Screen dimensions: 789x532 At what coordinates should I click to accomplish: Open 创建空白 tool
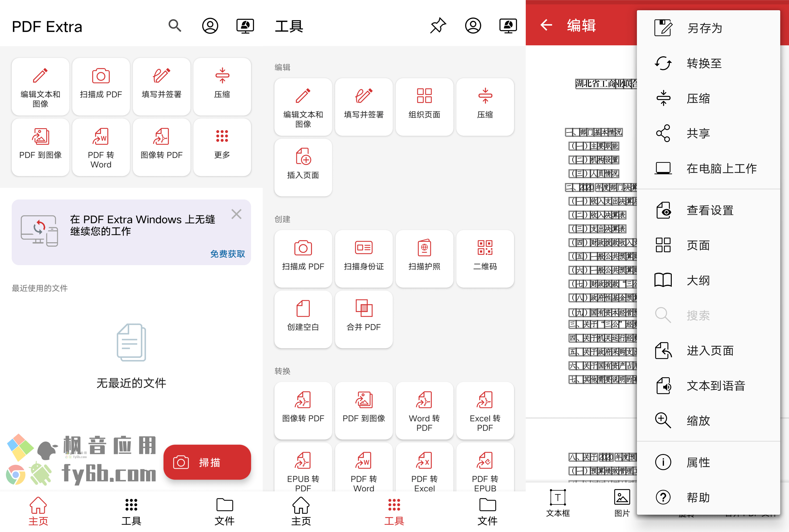tap(303, 319)
